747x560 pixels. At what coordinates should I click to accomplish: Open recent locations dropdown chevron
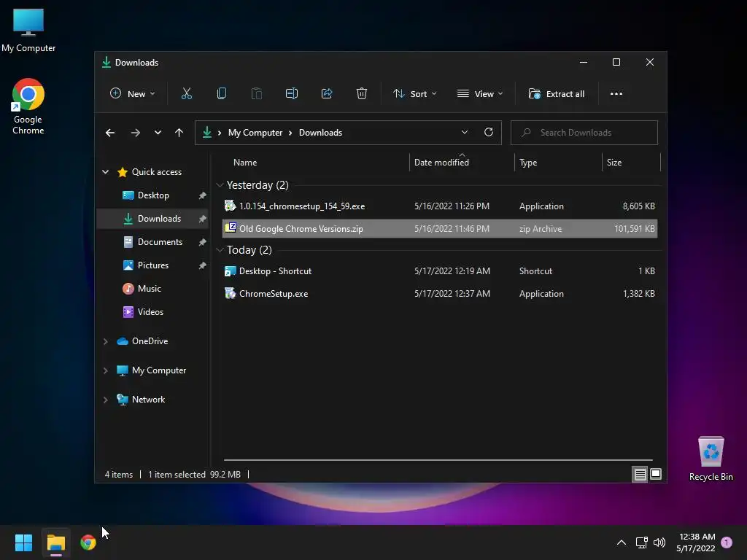tap(158, 133)
